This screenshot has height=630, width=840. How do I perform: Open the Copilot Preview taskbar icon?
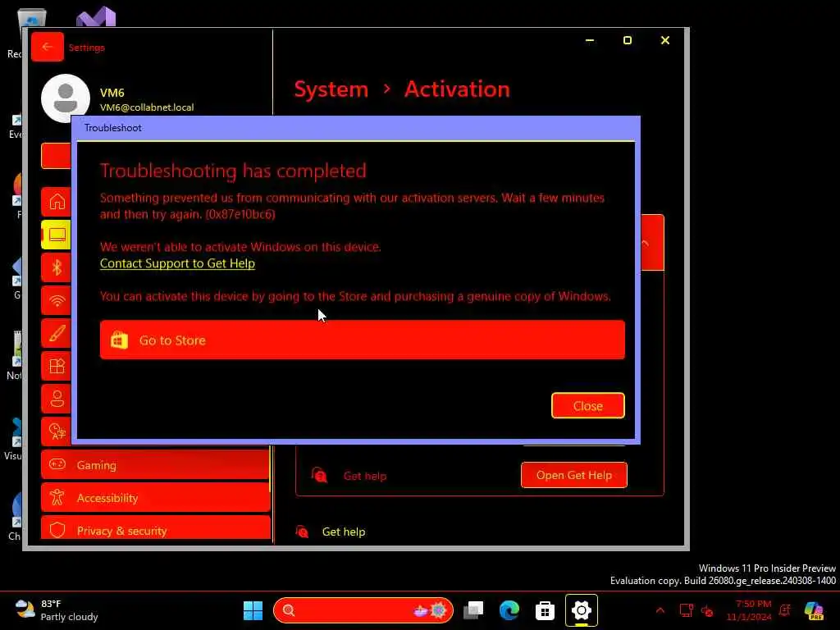(814, 610)
